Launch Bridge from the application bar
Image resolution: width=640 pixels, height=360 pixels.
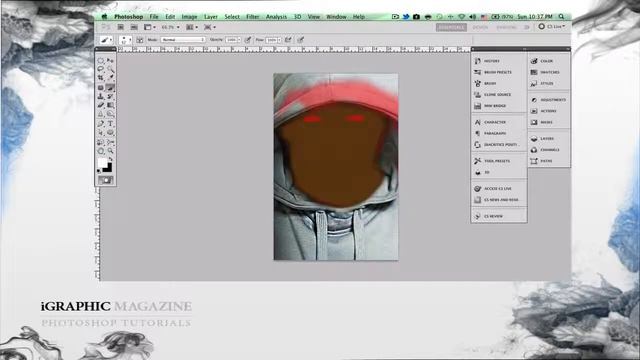click(x=120, y=27)
